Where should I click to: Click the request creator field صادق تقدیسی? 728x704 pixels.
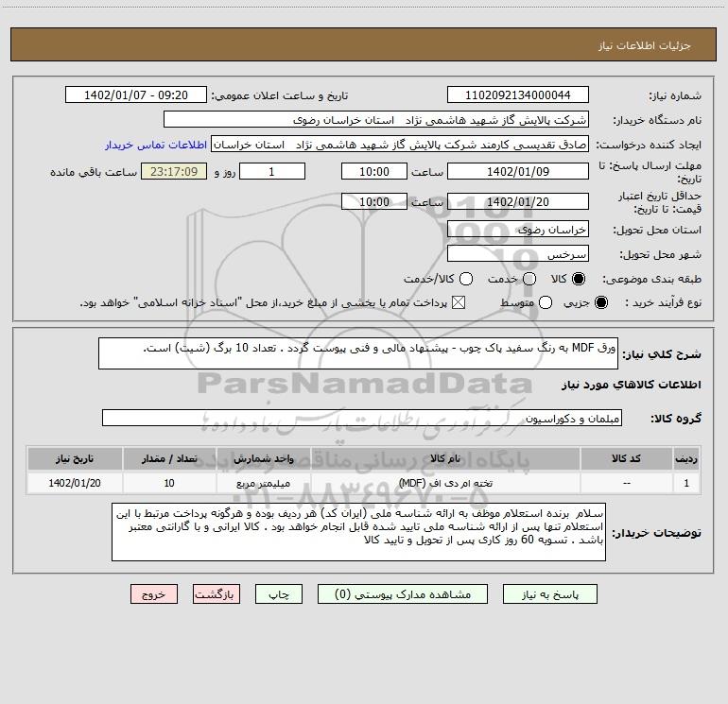coord(400,145)
